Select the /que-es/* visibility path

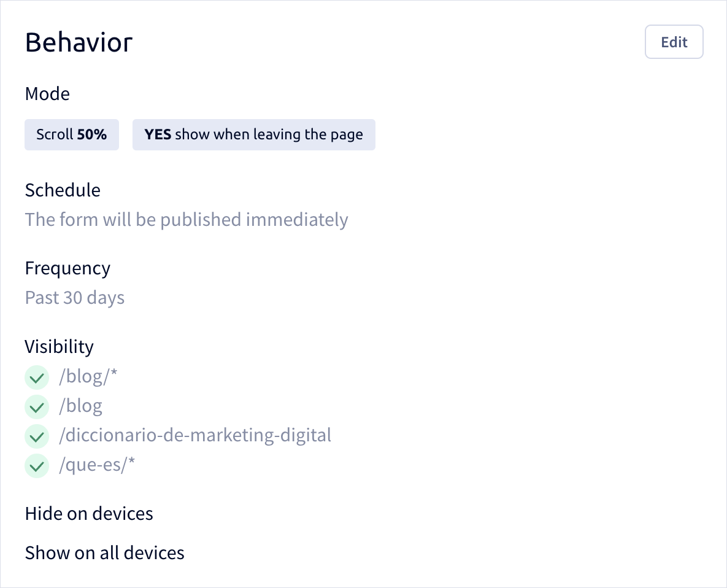click(97, 465)
